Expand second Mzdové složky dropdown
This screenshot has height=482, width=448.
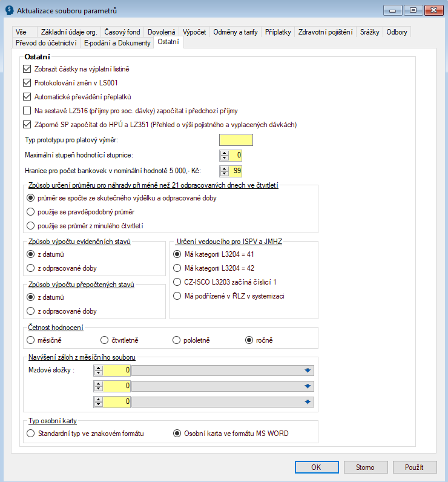coord(308,386)
